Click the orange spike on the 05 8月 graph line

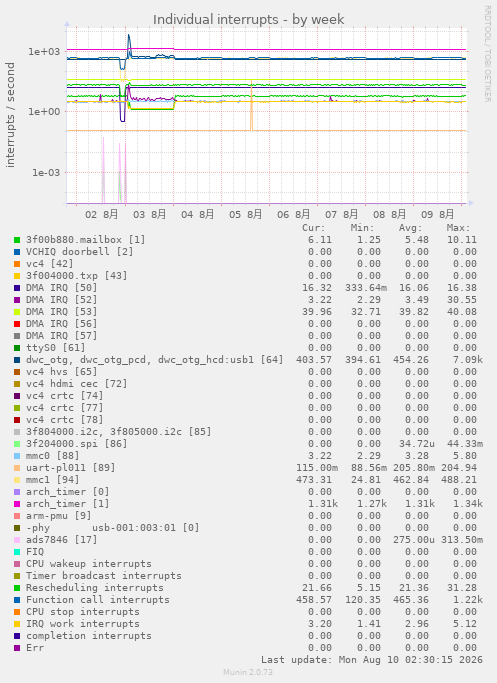click(x=251, y=105)
